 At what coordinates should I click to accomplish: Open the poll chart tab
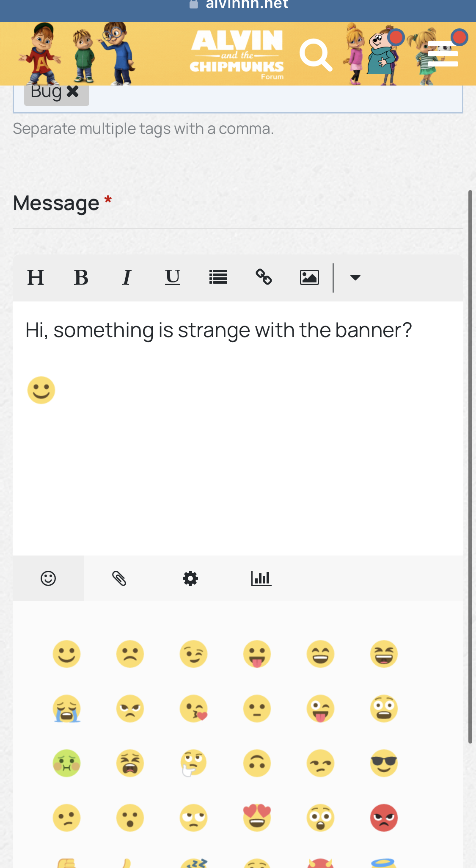[x=261, y=578]
